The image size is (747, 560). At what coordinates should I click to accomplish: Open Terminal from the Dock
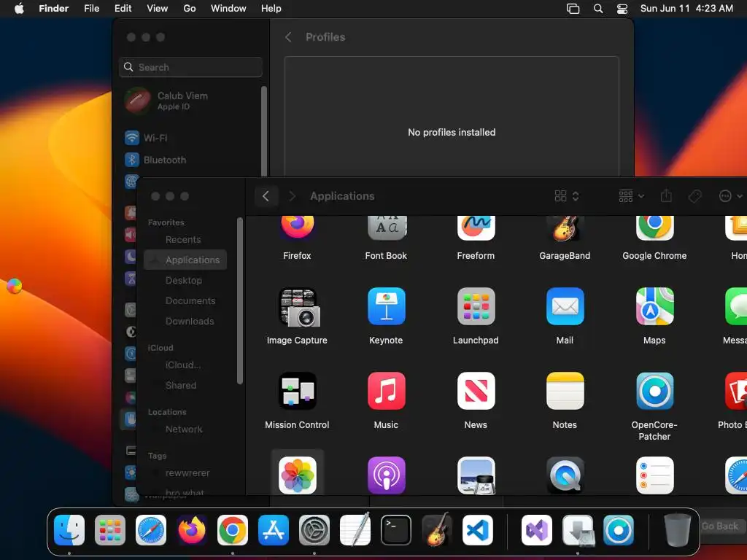click(x=396, y=530)
